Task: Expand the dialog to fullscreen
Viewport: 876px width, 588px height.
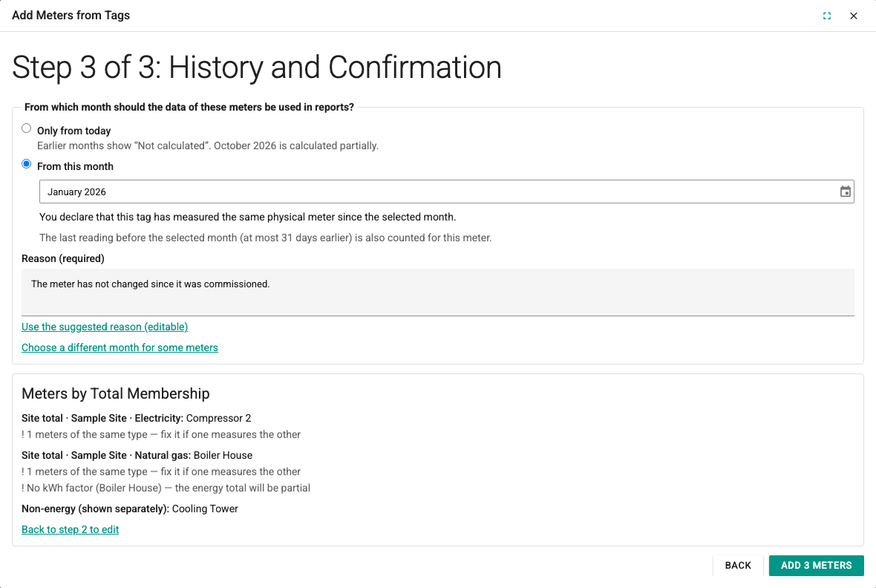Action: tap(827, 16)
